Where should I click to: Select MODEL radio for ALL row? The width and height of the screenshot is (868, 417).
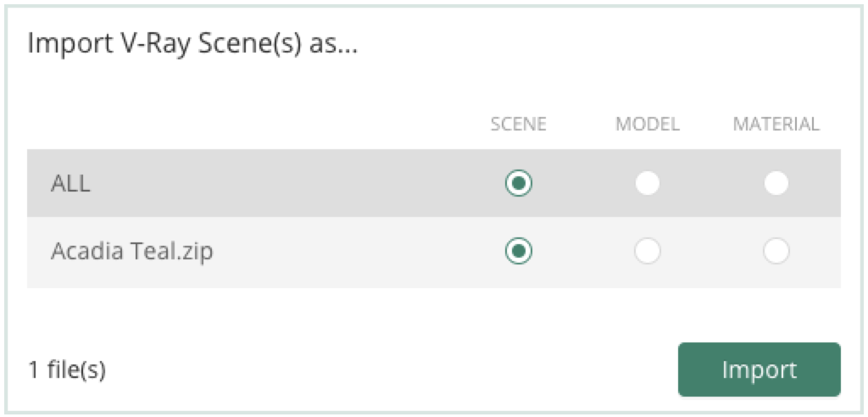[647, 183]
